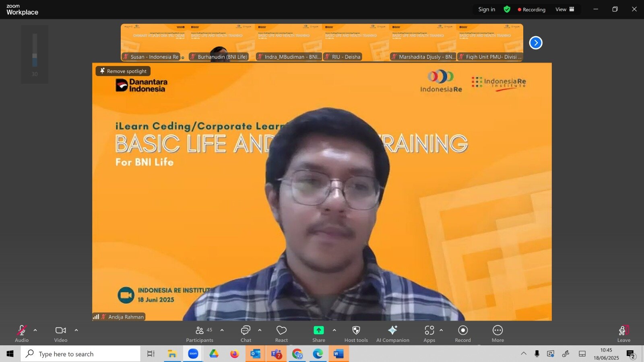Click Sign in at top
The height and width of the screenshot is (362, 644).
point(487,9)
